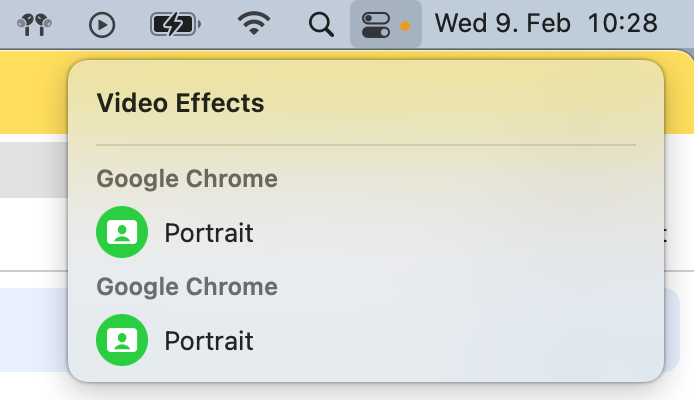Close Control Center via its menu bar icon
The height and width of the screenshot is (400, 694).
[x=376, y=24]
